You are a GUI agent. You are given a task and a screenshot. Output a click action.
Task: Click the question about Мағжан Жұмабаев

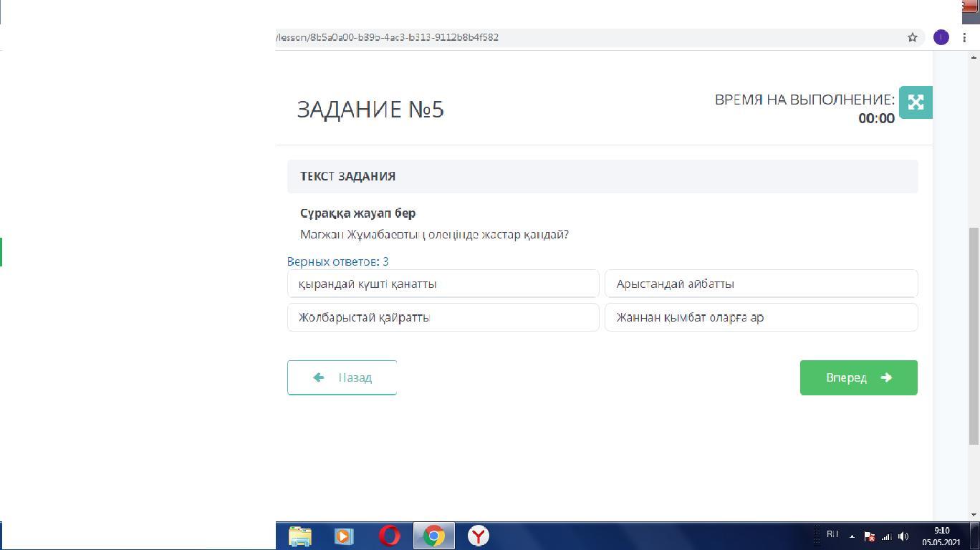[x=434, y=235]
